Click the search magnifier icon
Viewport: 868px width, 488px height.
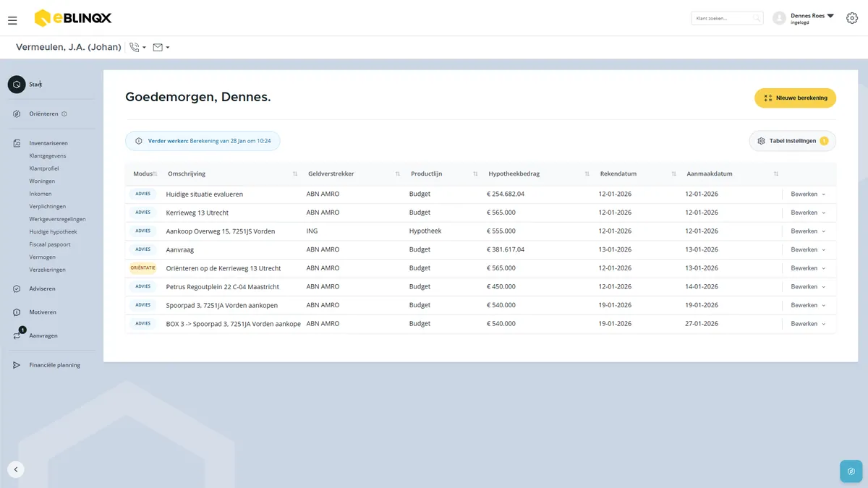pos(756,18)
